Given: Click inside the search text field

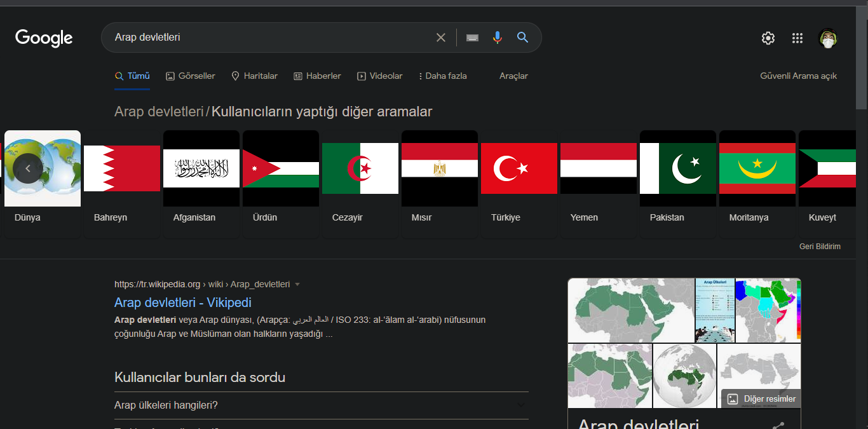Looking at the screenshot, I should point(270,37).
